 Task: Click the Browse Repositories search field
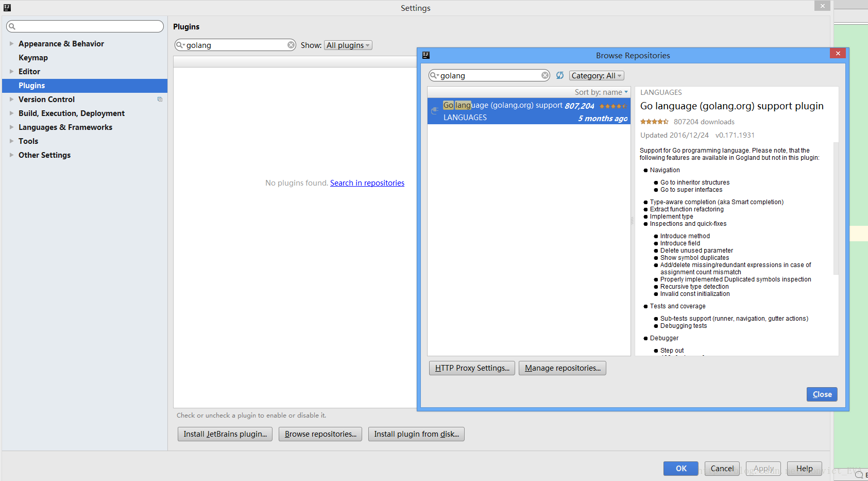489,75
